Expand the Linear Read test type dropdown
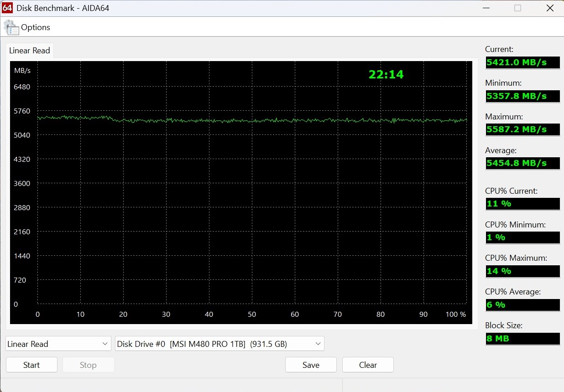The height and width of the screenshot is (392, 564). 58,344
